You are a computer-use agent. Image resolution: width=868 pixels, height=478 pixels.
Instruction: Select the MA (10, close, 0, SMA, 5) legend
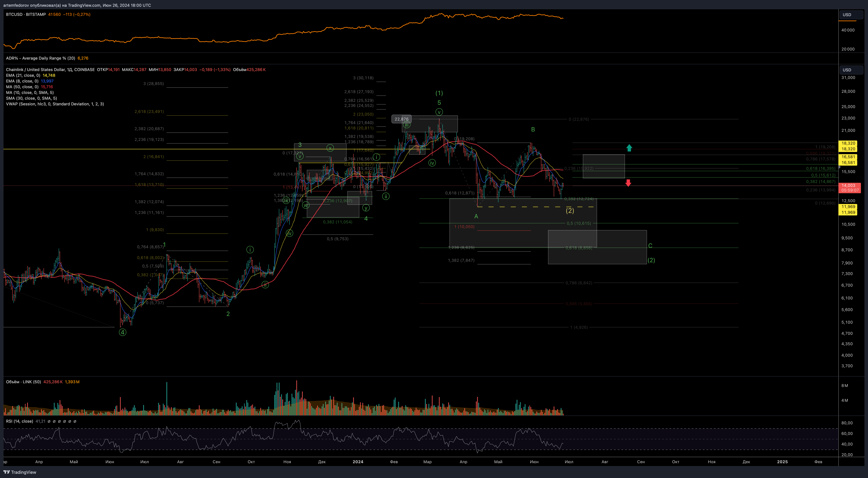click(30, 92)
